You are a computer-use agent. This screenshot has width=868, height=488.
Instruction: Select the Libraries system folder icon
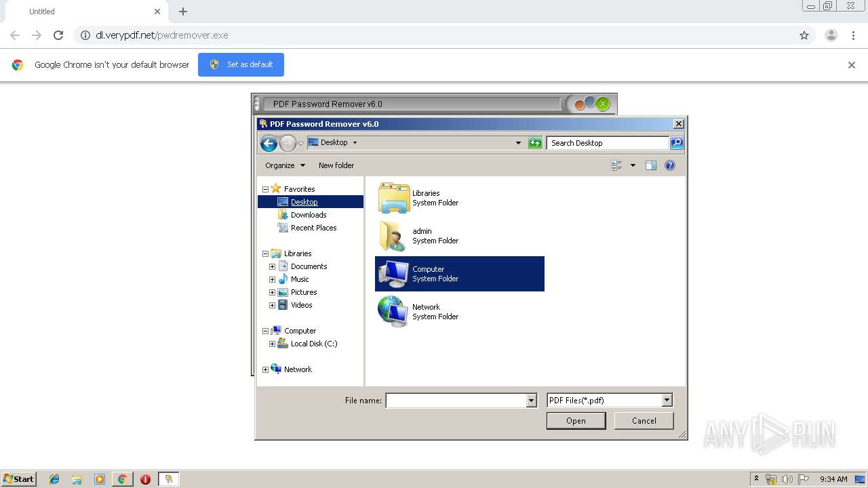point(393,198)
